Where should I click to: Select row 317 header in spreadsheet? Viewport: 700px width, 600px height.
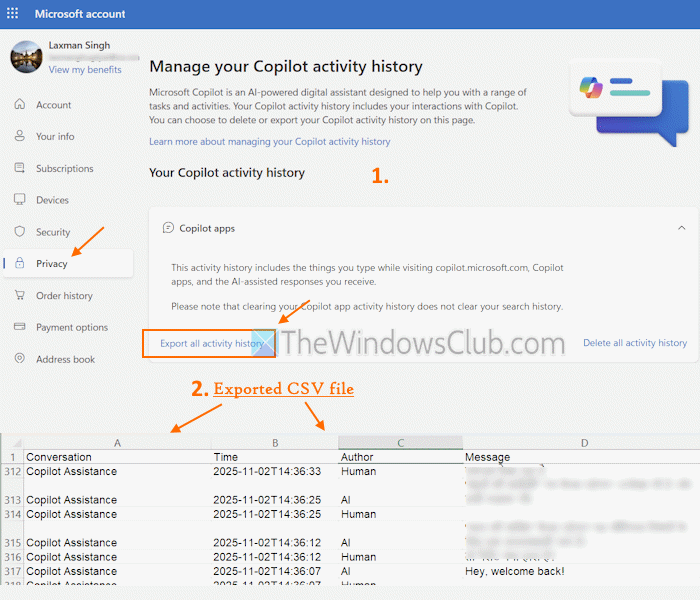tap(12, 571)
